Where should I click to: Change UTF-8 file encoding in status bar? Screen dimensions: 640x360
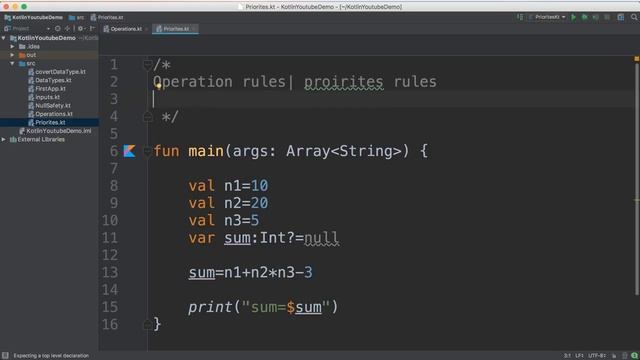point(597,356)
